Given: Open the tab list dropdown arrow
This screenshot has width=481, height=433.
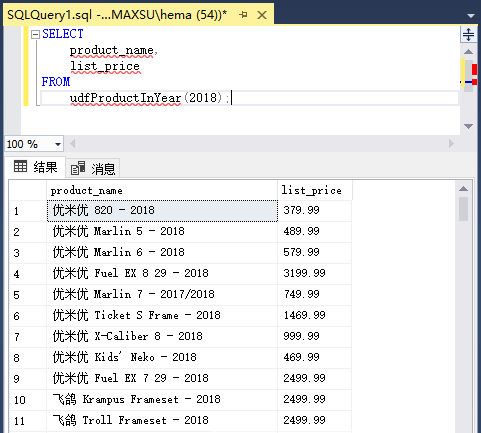Looking at the screenshot, I should coord(471,16).
